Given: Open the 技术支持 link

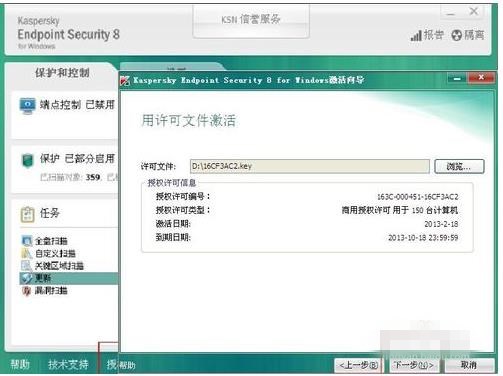Looking at the screenshot, I should click(x=68, y=364).
